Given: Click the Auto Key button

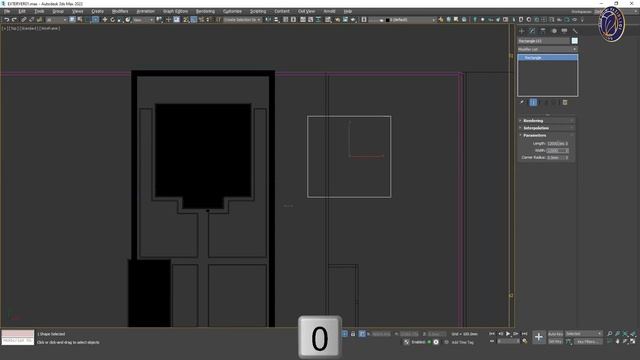Looking at the screenshot, I should click(556, 334).
